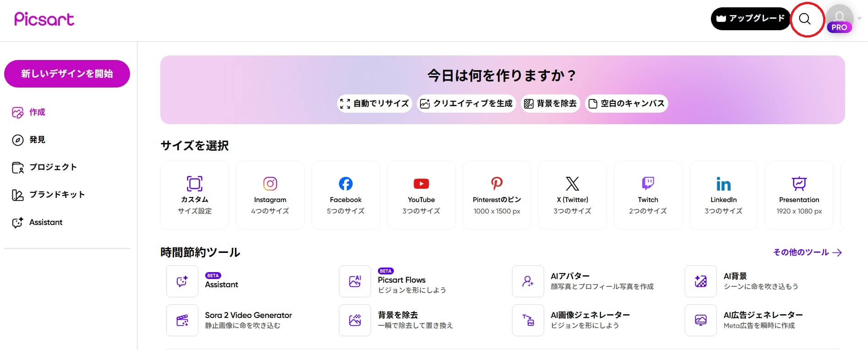Select 作成 in the sidebar

(x=37, y=112)
